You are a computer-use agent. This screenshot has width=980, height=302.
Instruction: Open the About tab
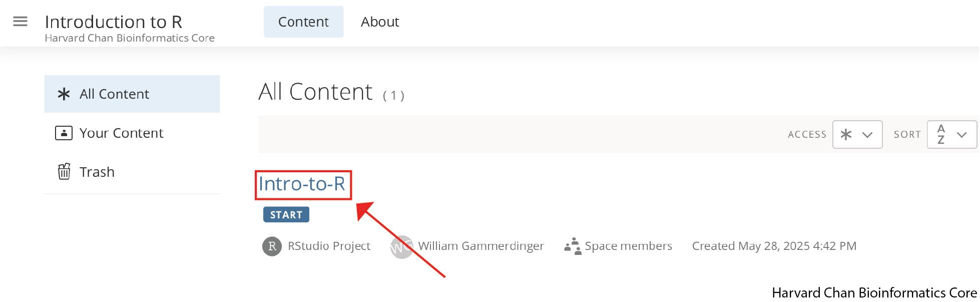point(380,22)
